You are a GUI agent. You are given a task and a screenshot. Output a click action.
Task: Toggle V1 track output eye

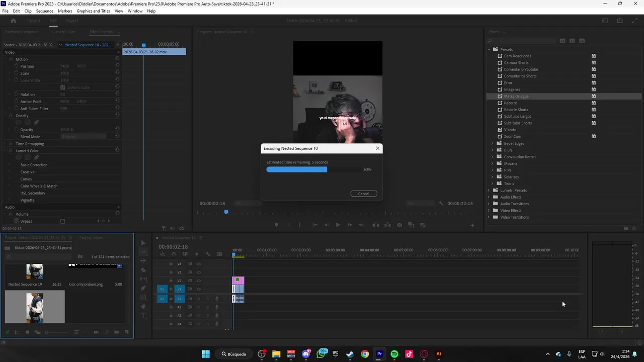(x=199, y=289)
